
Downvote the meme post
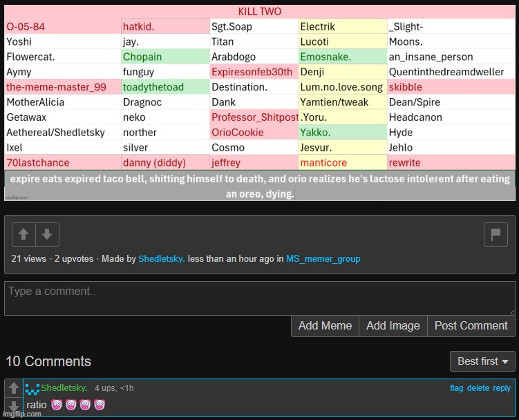[47, 234]
